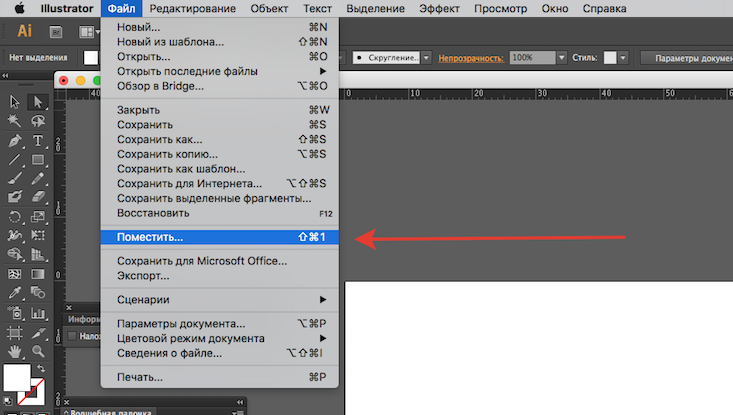
Task: Select the Blob Brush tool
Action: tap(14, 197)
